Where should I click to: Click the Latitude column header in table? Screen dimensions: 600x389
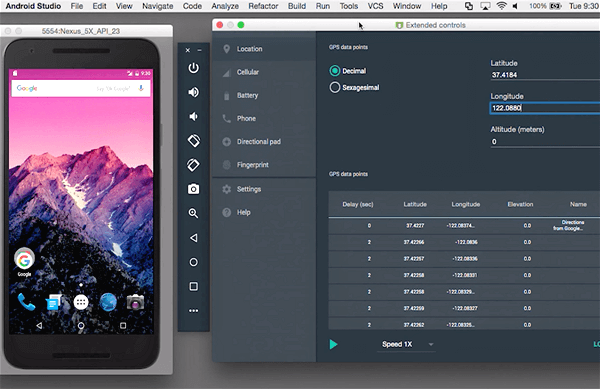[415, 204]
